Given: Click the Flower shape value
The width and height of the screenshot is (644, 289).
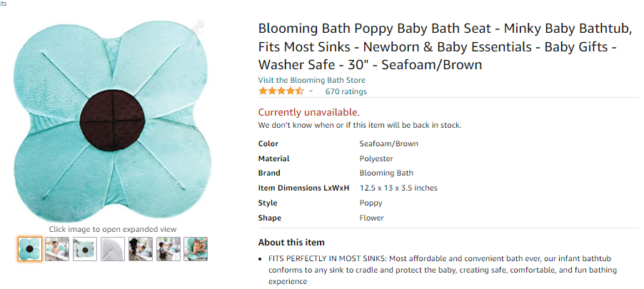Looking at the screenshot, I should click(371, 218).
